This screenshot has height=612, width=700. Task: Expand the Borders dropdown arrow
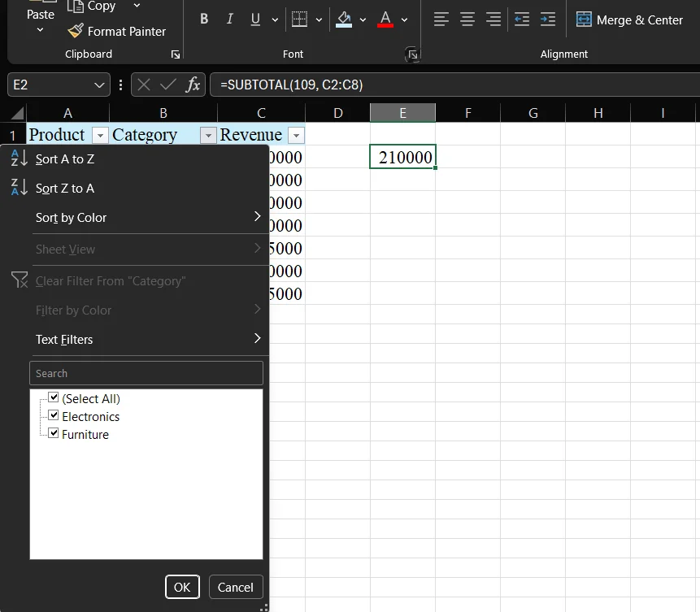(x=319, y=20)
